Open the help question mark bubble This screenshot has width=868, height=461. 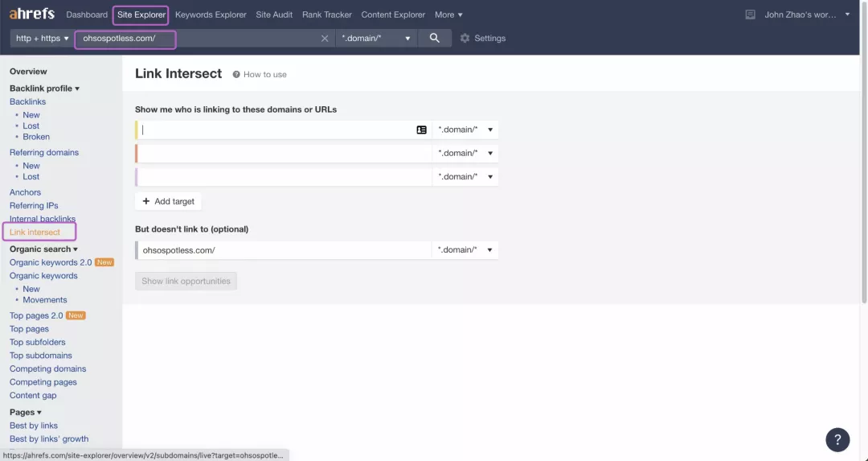tap(837, 439)
